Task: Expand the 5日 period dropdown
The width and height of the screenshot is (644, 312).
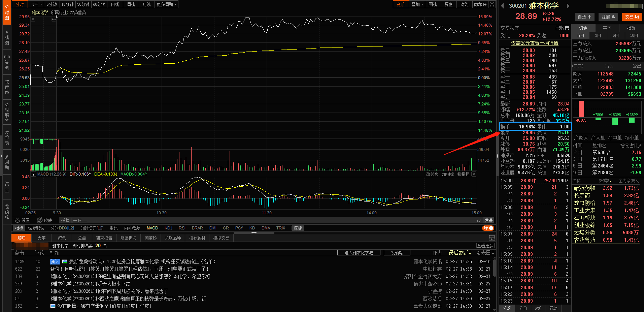Action: point(37,4)
